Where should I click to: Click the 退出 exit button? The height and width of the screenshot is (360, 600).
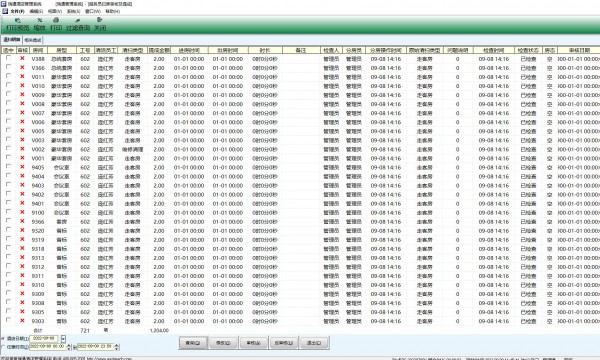click(314, 343)
